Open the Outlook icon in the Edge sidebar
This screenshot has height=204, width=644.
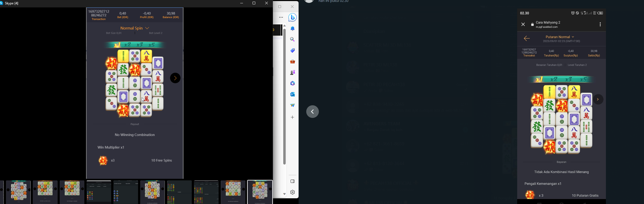[293, 94]
